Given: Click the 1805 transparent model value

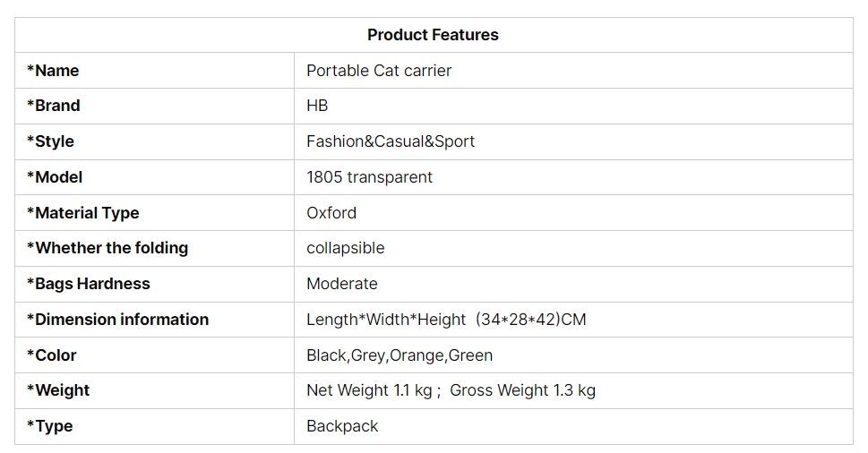Looking at the screenshot, I should (x=370, y=177).
